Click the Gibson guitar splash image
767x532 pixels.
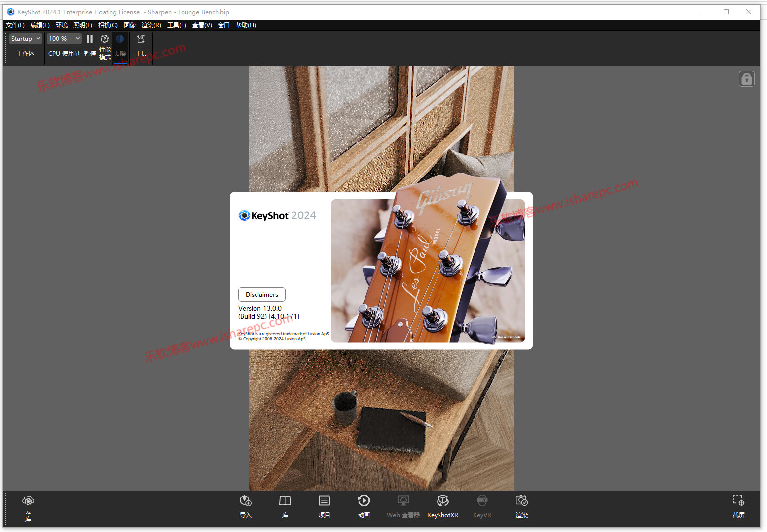[x=428, y=271]
